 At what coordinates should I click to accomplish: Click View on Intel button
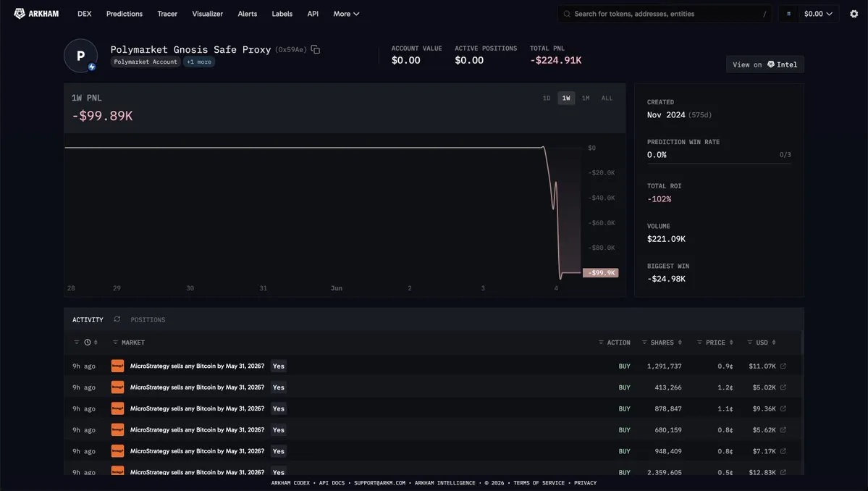coord(765,64)
